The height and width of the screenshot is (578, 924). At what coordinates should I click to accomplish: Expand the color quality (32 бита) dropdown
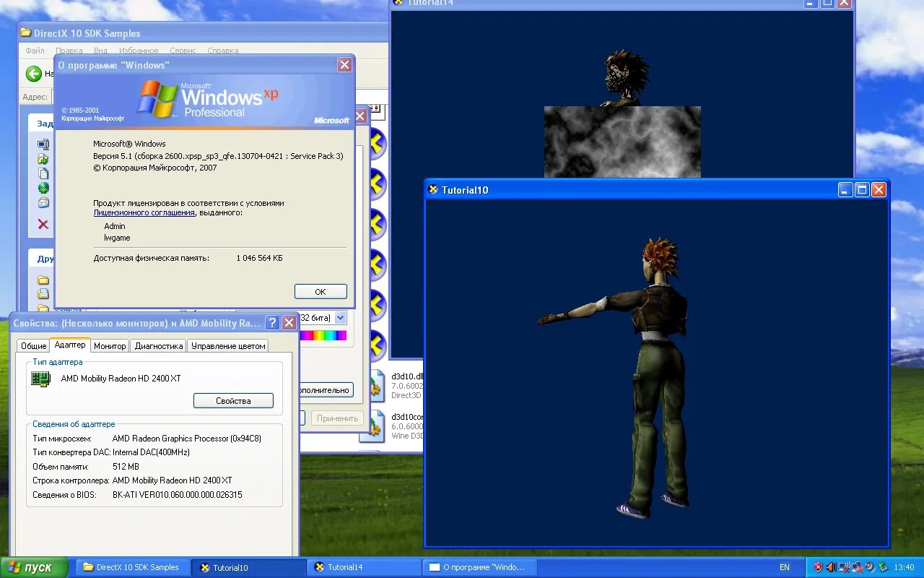pyautogui.click(x=340, y=318)
